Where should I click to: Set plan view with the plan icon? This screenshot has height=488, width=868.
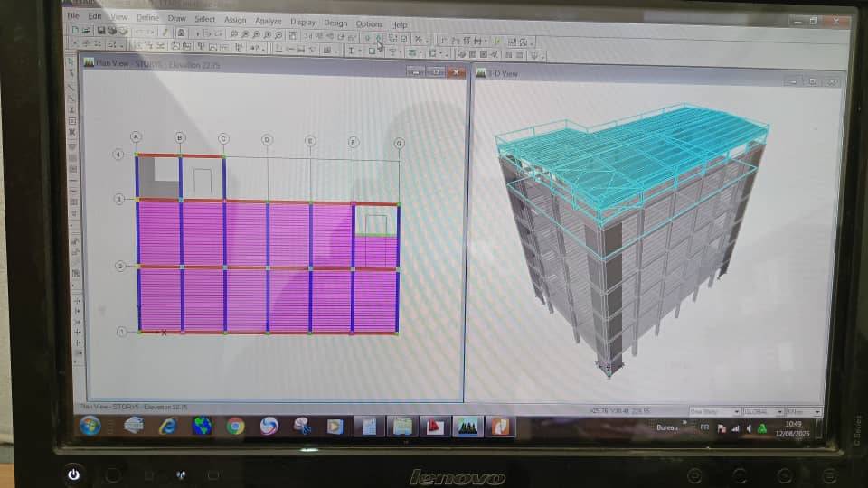pyautogui.click(x=319, y=36)
